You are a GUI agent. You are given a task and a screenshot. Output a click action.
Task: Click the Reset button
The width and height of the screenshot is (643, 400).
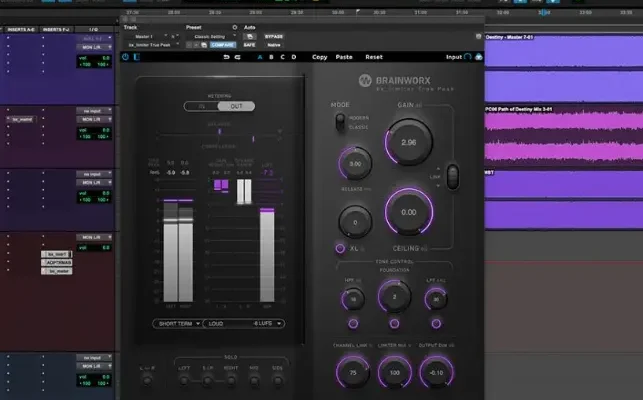click(x=373, y=57)
